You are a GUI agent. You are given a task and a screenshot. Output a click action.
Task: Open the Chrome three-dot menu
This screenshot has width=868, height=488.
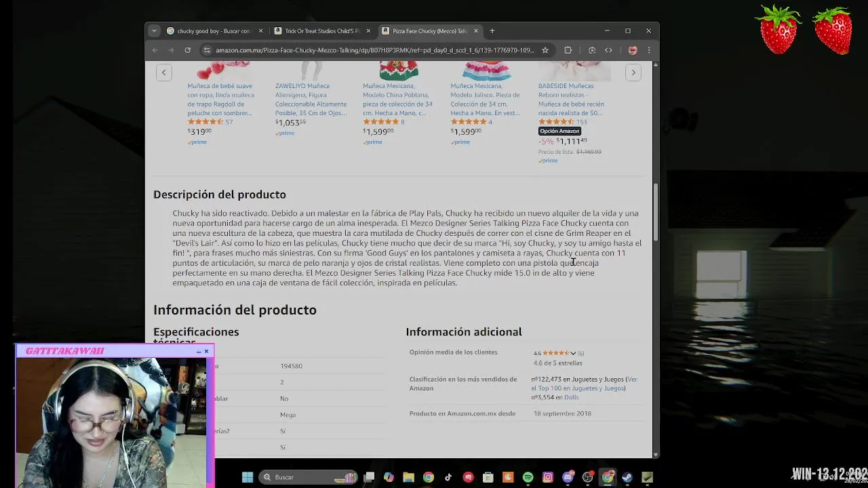pos(649,50)
